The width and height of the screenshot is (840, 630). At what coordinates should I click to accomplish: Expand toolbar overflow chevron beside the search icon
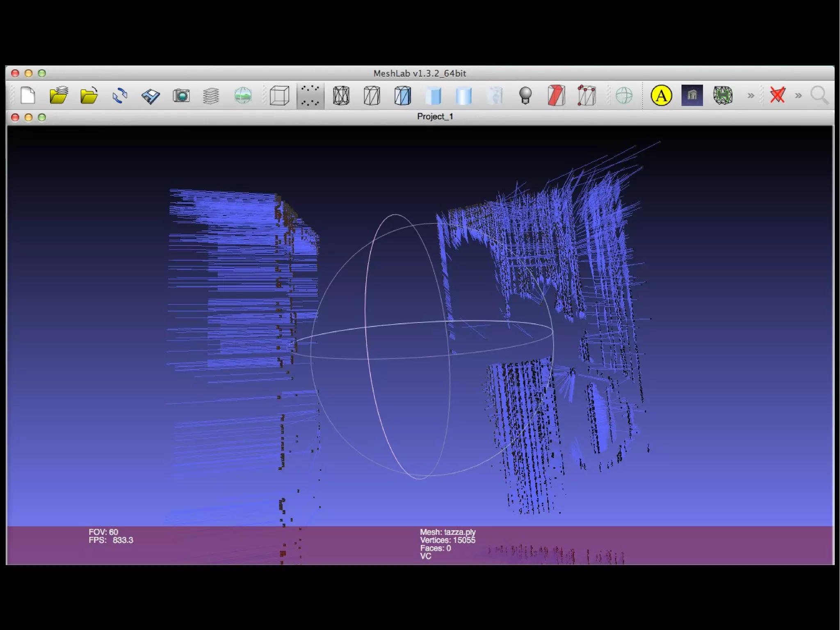click(x=798, y=96)
